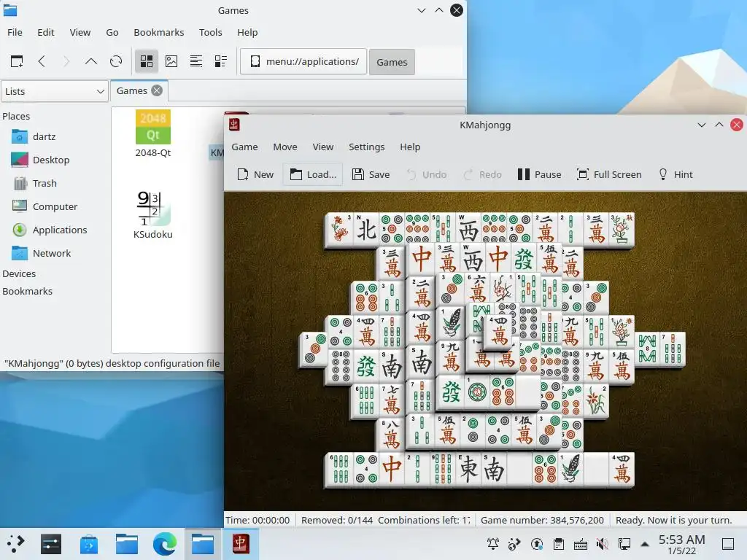Open the Game menu in KMahjongg
The image size is (747, 560).
[x=244, y=147]
